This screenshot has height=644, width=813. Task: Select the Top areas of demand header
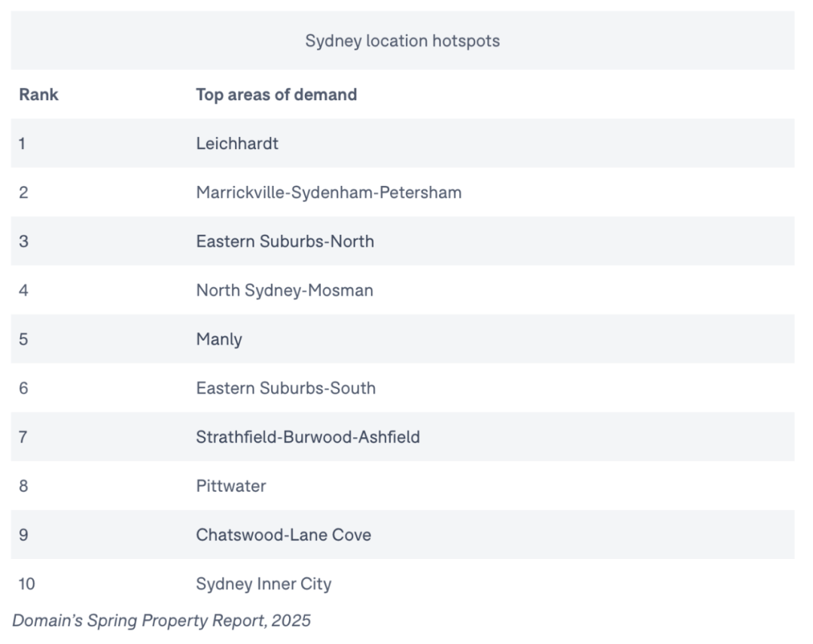coord(276,95)
